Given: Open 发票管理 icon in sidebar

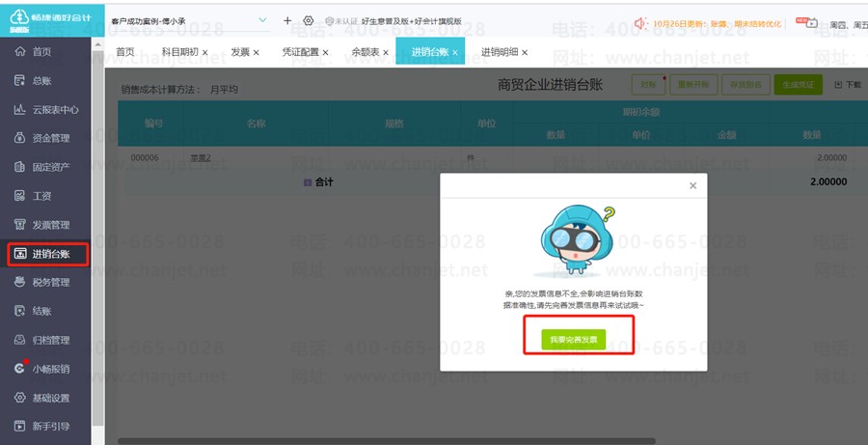Looking at the screenshot, I should pyautogui.click(x=20, y=225).
